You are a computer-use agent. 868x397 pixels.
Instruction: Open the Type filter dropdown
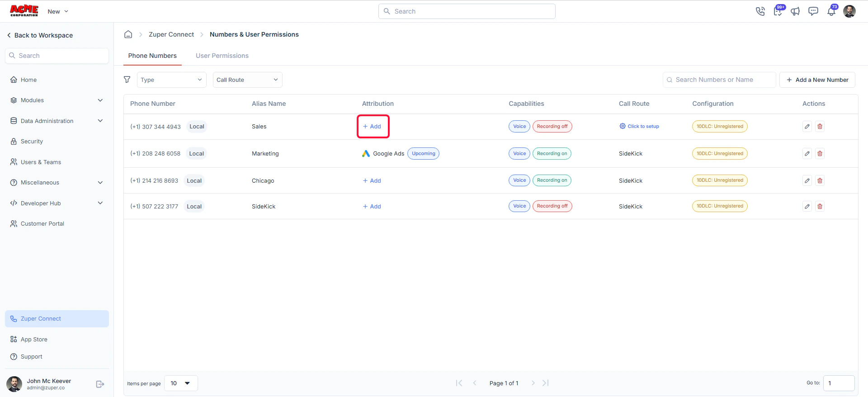[172, 80]
